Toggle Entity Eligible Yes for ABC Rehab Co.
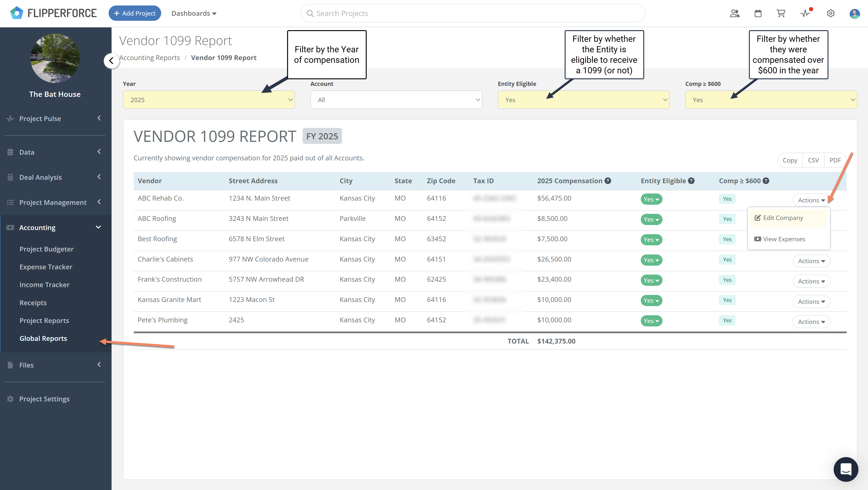This screenshot has height=490, width=868. tap(651, 199)
